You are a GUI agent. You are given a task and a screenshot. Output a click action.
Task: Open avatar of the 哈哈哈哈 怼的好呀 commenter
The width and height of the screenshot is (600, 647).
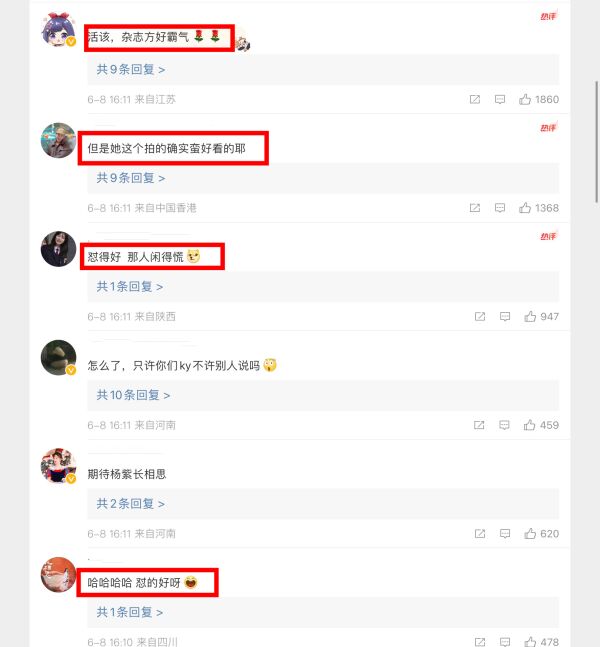[59, 575]
